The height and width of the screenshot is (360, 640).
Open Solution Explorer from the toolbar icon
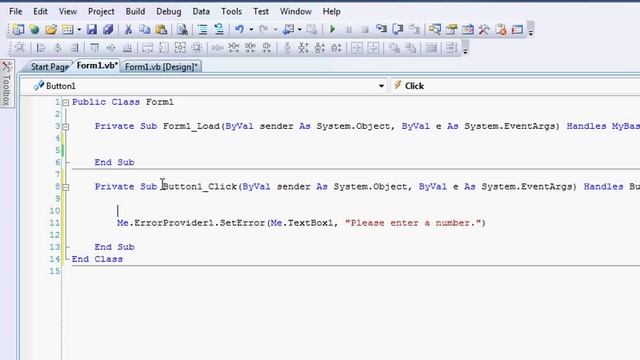tap(435, 29)
